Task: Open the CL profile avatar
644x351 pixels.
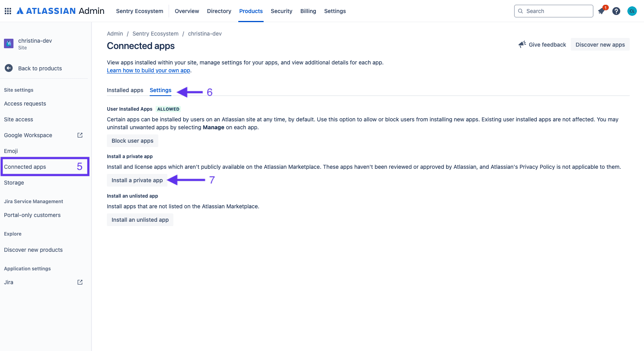Action: pos(632,11)
